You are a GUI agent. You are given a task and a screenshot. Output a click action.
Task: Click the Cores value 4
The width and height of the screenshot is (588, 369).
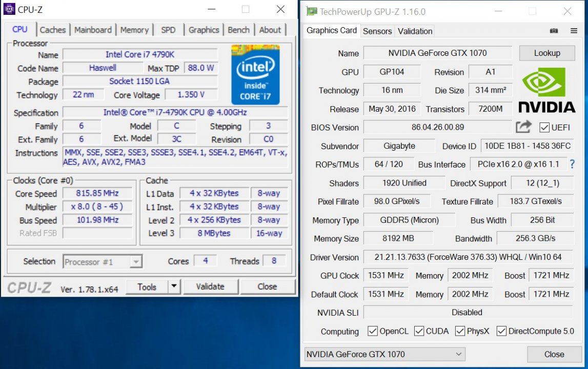tap(206, 261)
